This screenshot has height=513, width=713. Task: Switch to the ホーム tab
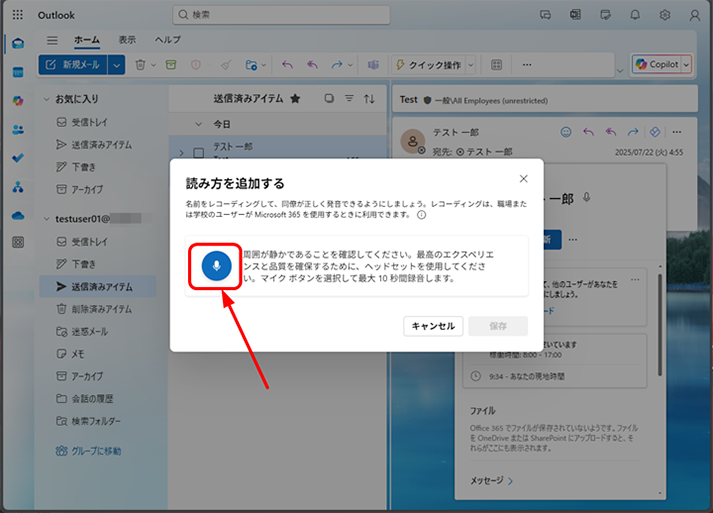point(87,40)
